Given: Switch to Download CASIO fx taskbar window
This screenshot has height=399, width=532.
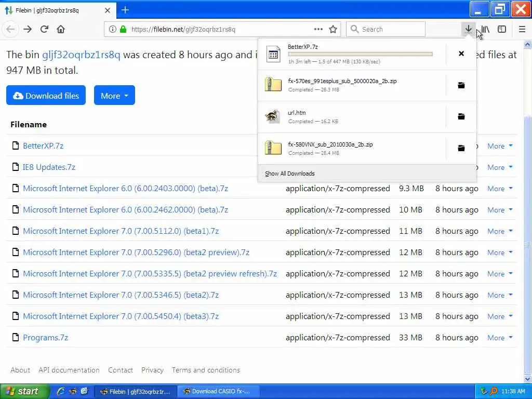Looking at the screenshot, I should coord(218,391).
